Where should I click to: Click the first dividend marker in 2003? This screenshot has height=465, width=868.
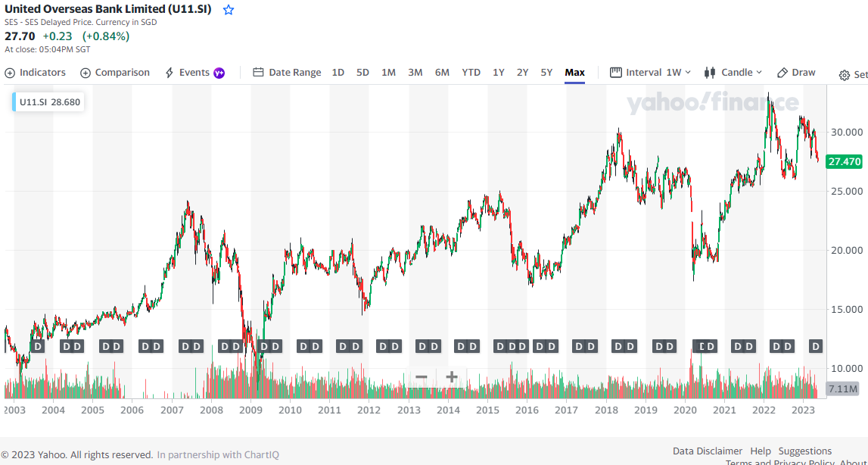click(38, 346)
